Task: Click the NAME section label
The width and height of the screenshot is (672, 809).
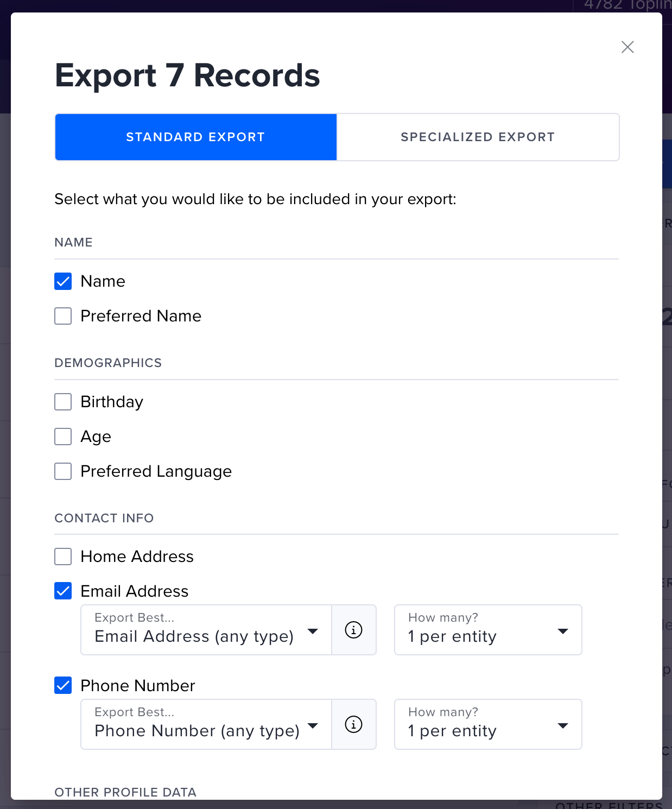Action: [x=73, y=242]
